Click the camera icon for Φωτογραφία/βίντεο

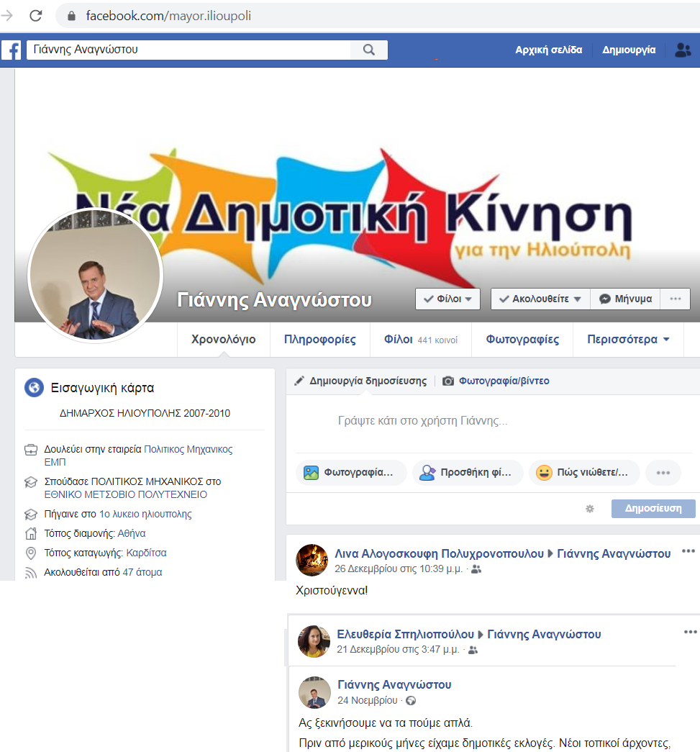point(447,381)
